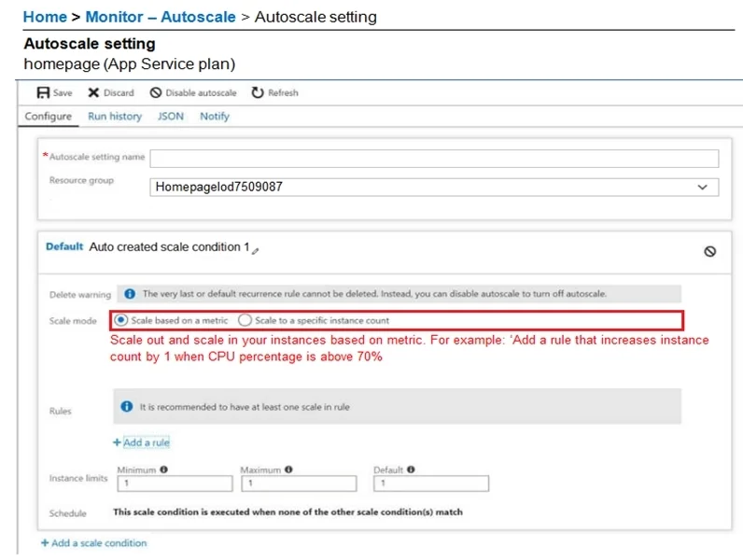
Task: Click the plus icon of Add a scale condition
Action: pos(45,543)
